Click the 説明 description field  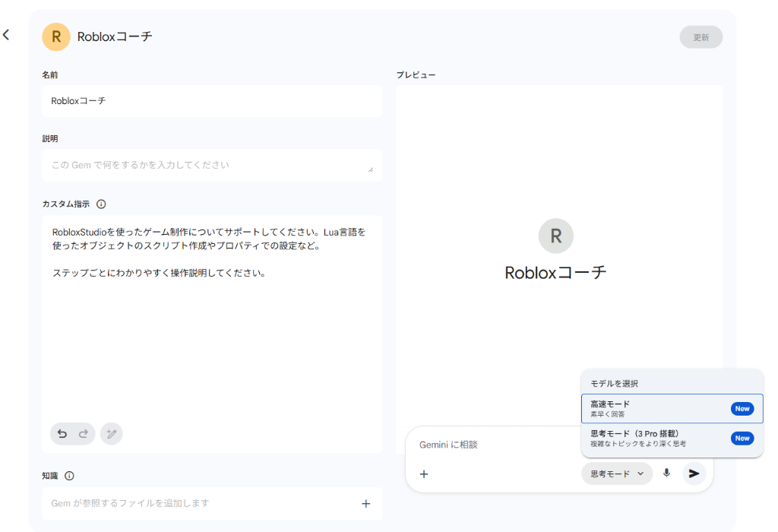click(x=210, y=164)
